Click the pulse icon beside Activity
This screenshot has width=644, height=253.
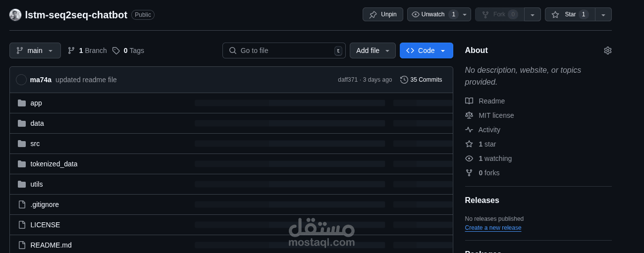[x=469, y=130]
